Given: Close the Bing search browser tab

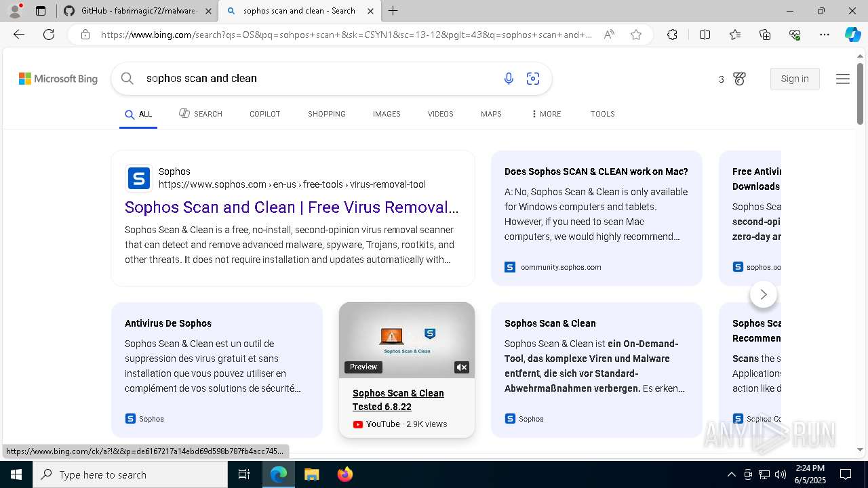Looking at the screenshot, I should [370, 11].
